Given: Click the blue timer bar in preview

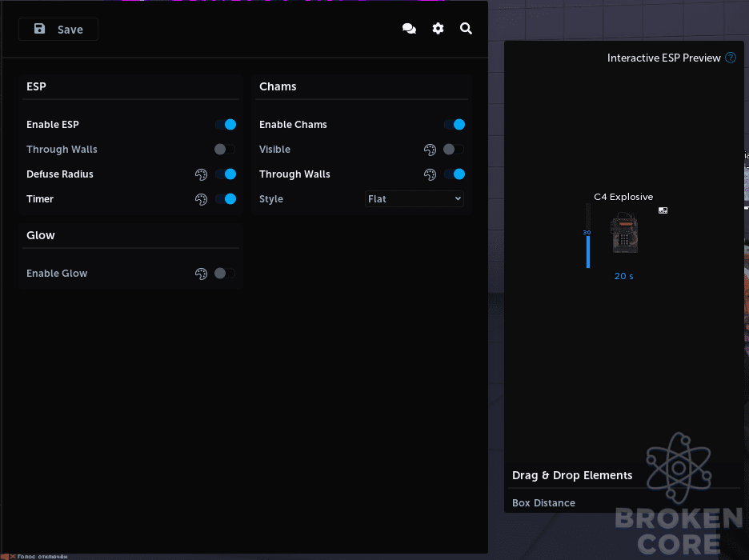Looking at the screenshot, I should coord(588,251).
